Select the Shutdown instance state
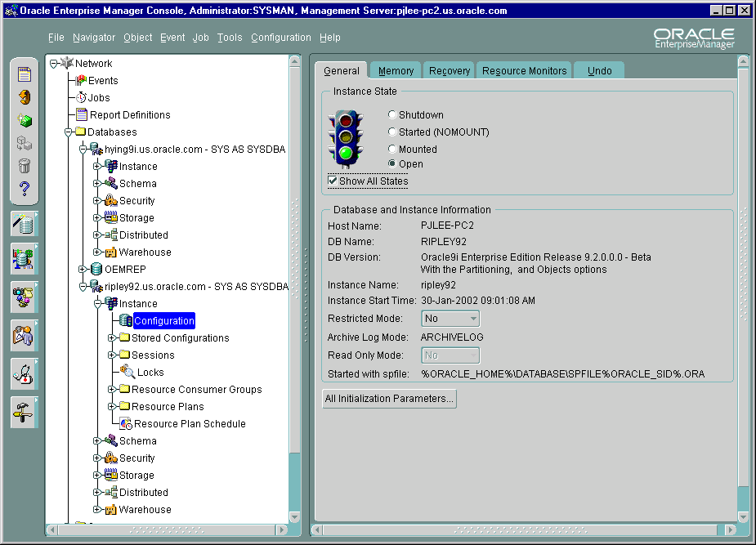 (392, 114)
